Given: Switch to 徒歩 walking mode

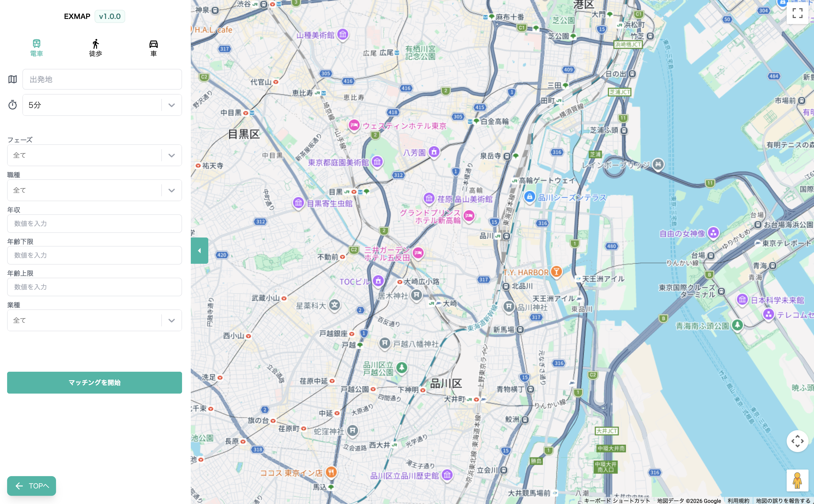Looking at the screenshot, I should tap(95, 48).
